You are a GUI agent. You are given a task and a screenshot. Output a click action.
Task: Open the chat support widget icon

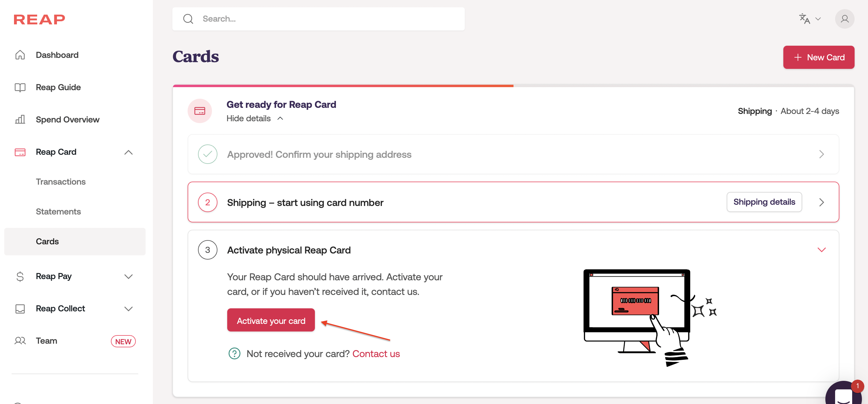coord(843,394)
